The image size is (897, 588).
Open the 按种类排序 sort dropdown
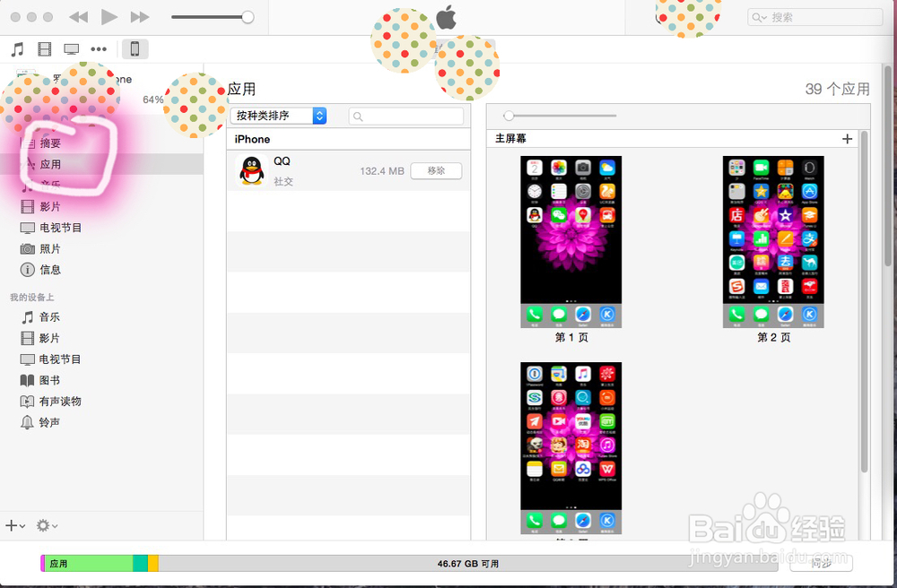click(279, 116)
